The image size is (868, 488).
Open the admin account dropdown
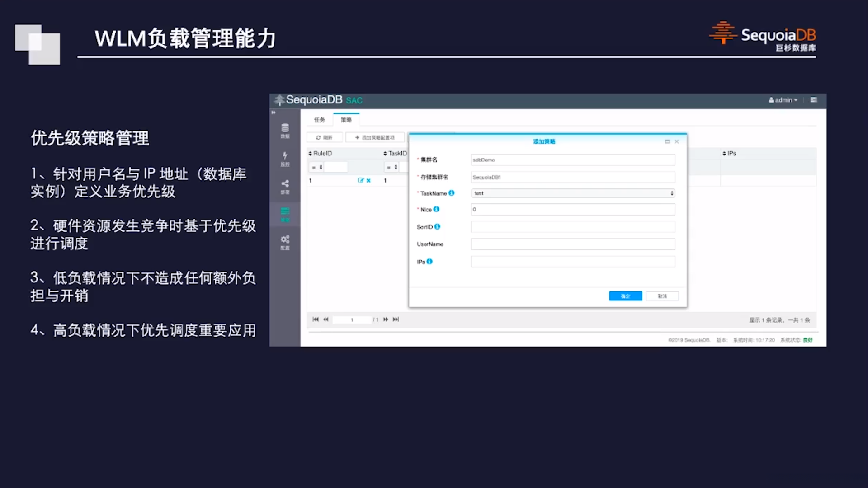pos(783,100)
